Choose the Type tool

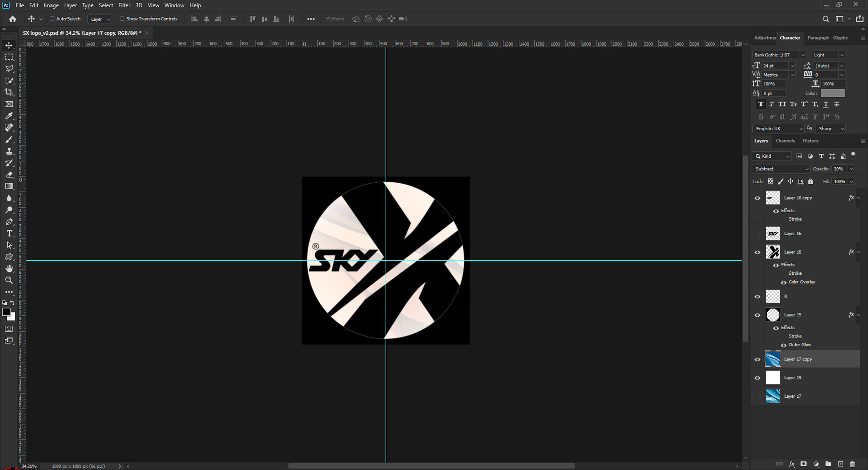tap(9, 233)
